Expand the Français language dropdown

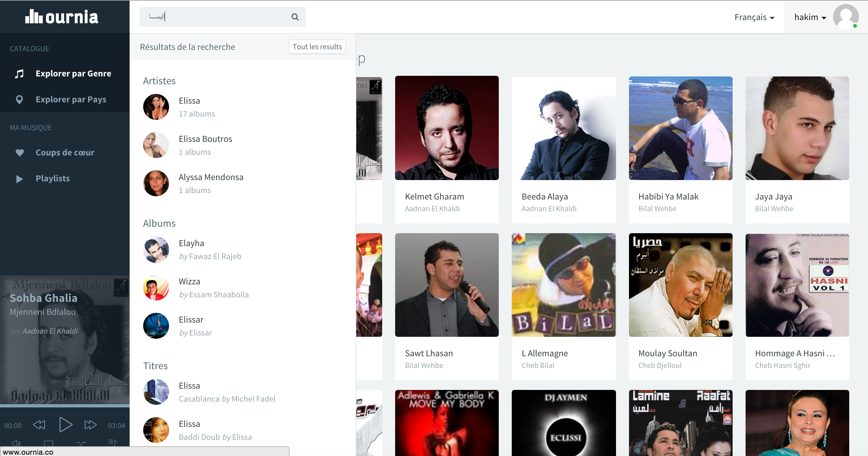point(754,17)
